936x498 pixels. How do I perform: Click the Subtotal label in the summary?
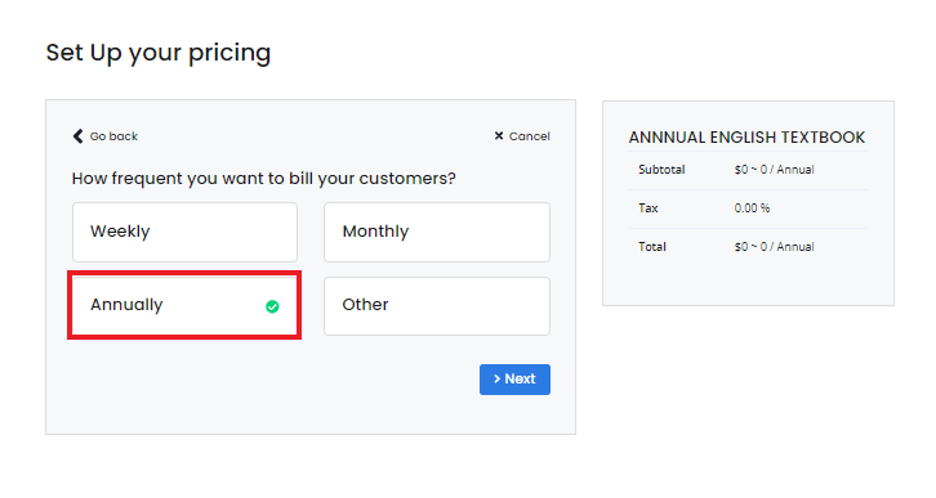tap(661, 170)
